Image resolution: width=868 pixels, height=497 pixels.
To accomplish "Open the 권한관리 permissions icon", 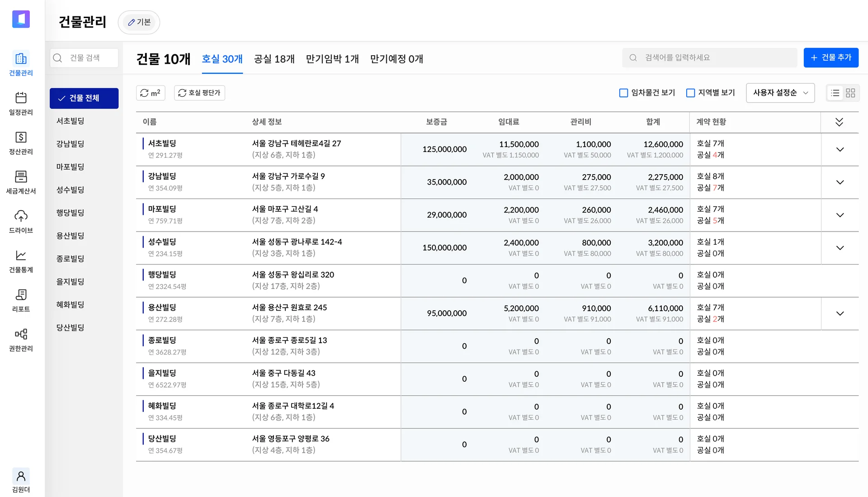I will [21, 339].
